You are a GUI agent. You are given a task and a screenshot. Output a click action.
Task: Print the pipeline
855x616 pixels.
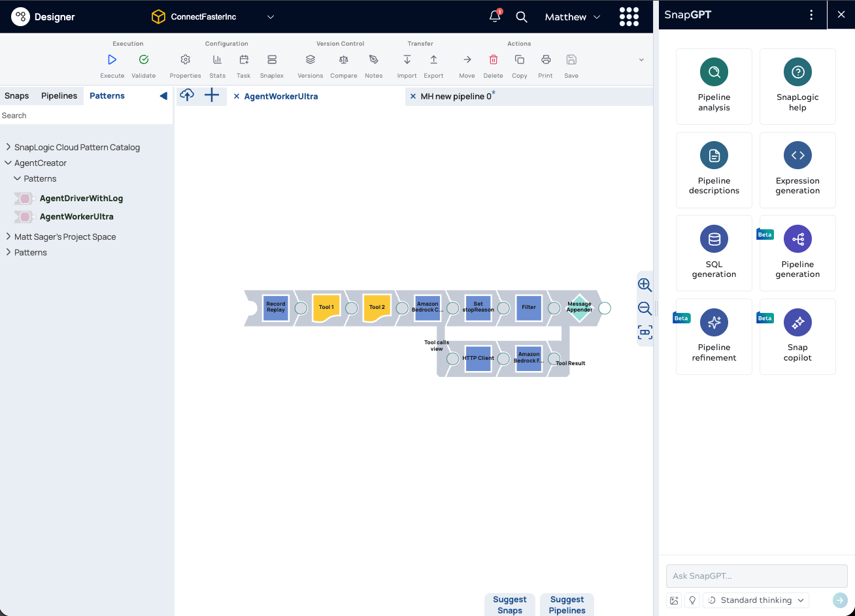pyautogui.click(x=546, y=59)
